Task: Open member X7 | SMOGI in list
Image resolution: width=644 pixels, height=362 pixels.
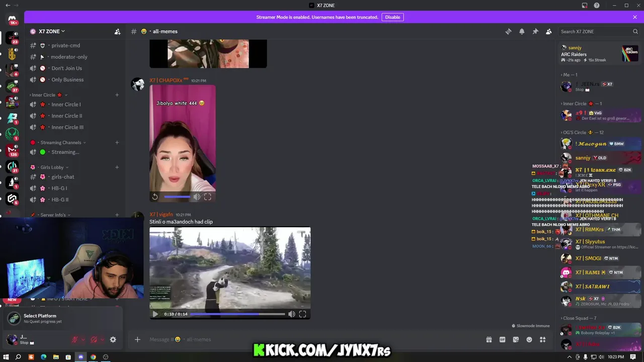Action: pos(600,258)
